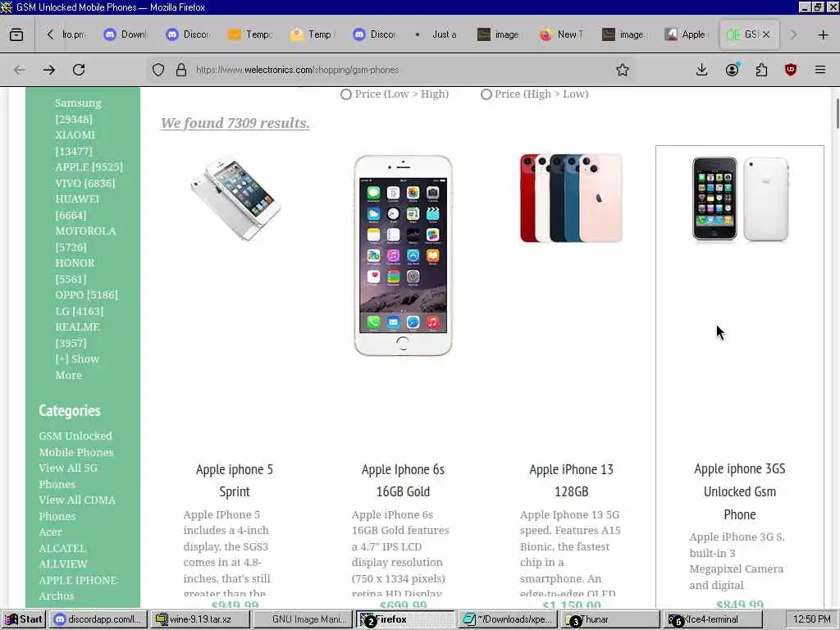Switch to the Just a tab
The height and width of the screenshot is (630, 840).
tap(438, 34)
